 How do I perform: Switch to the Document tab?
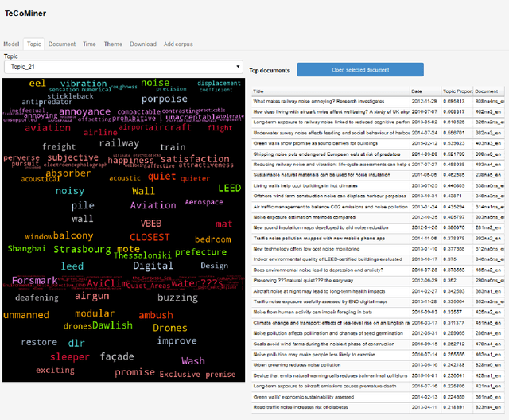(x=62, y=45)
